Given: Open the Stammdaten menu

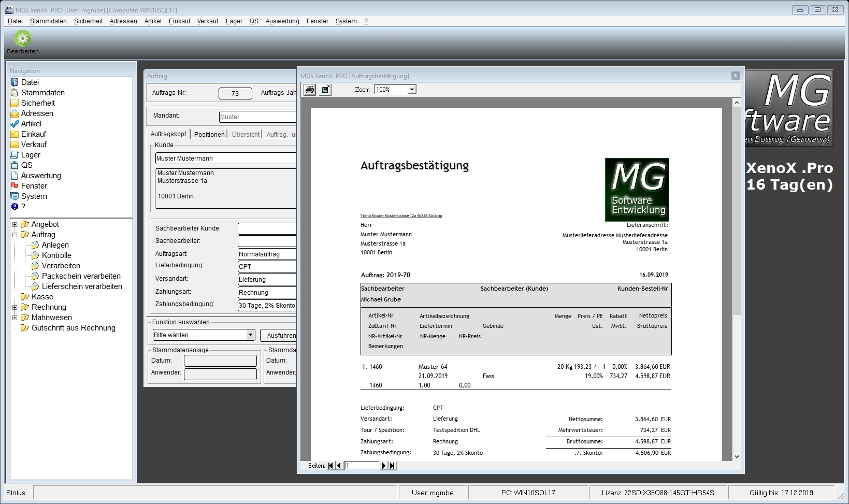Looking at the screenshot, I should (x=48, y=21).
